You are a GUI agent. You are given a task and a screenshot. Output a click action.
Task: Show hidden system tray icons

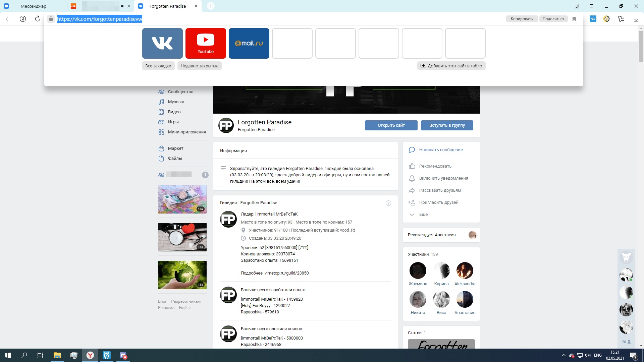point(563,355)
